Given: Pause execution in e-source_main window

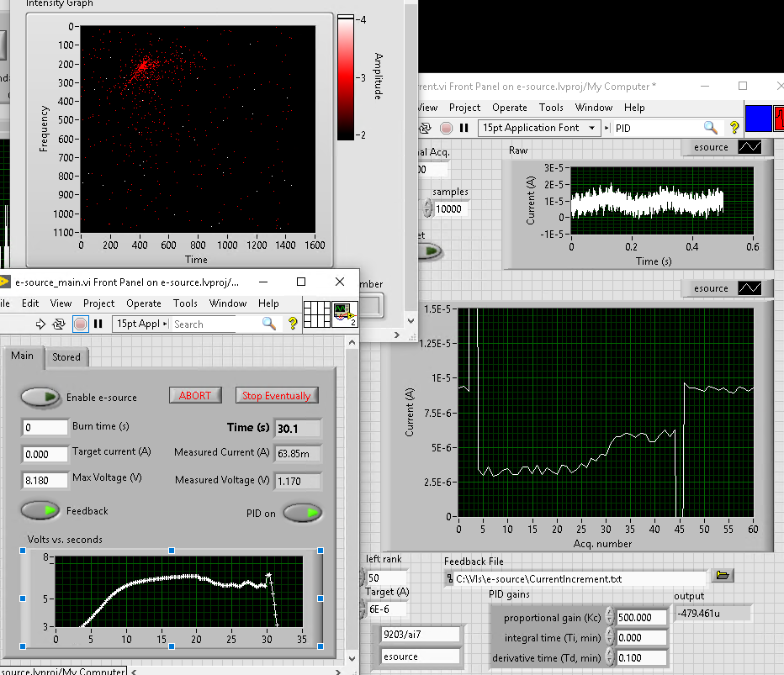Looking at the screenshot, I should [98, 324].
